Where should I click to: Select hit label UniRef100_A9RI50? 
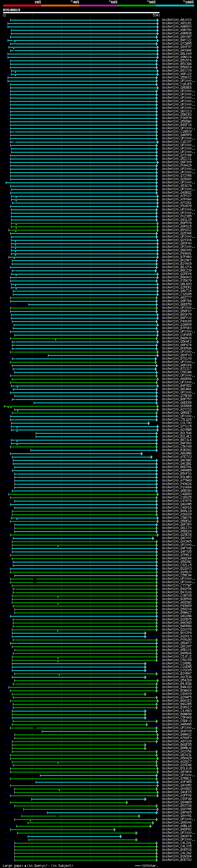point(177,30)
